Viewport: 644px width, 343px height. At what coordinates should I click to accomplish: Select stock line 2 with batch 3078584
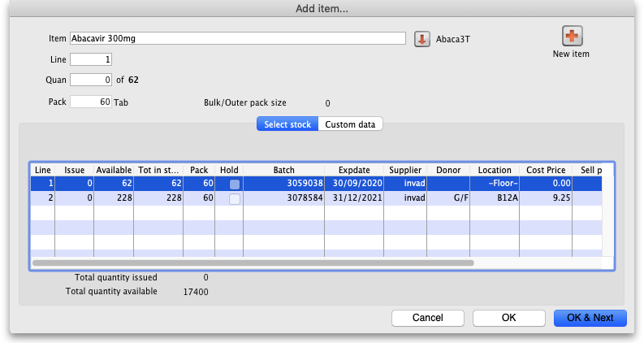[x=284, y=198]
